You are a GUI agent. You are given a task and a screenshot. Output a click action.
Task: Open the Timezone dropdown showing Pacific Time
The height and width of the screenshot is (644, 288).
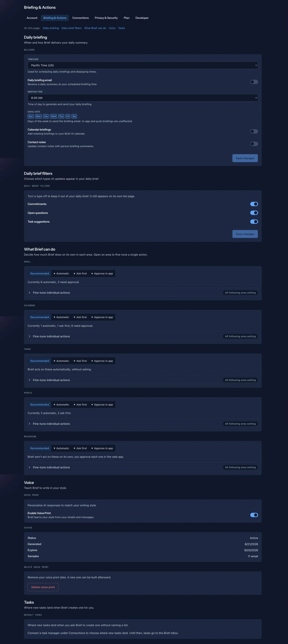(x=143, y=65)
